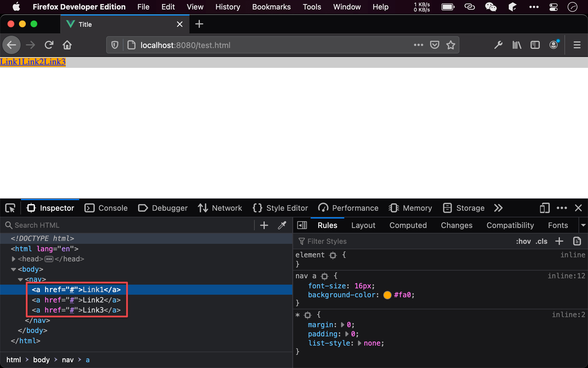Screen dimensions: 588x368
Task: Select the Layout sidebar tab
Action: pos(363,225)
